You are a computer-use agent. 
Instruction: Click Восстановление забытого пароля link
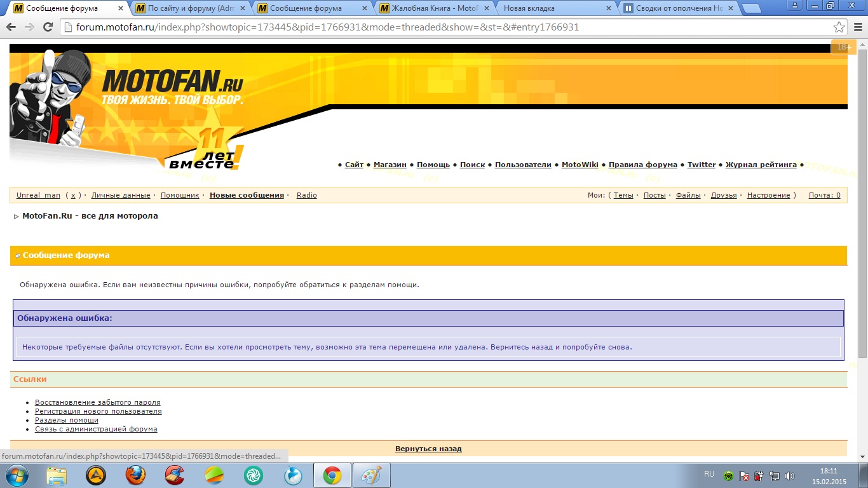pos(98,402)
